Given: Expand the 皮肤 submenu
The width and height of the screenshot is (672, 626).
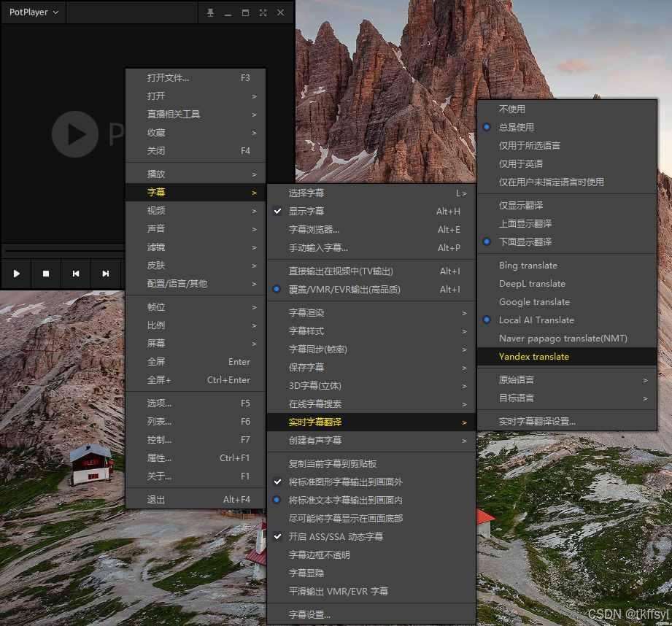Looking at the screenshot, I should point(196,266).
